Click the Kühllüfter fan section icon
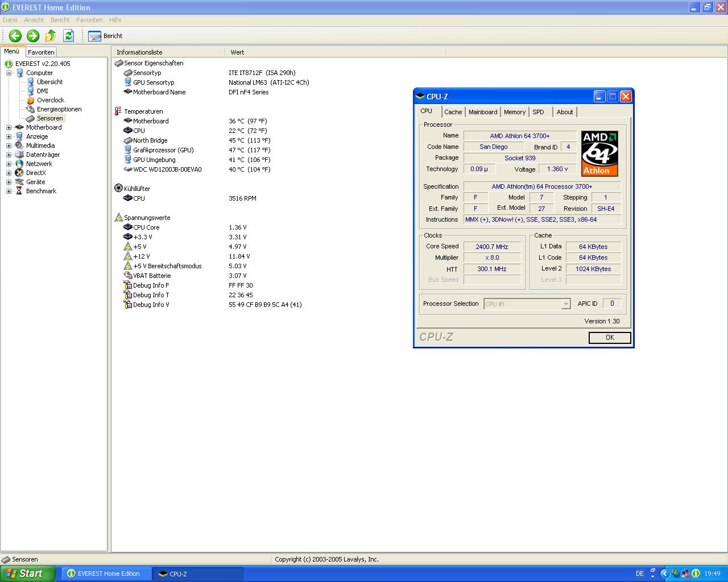 pyautogui.click(x=118, y=188)
